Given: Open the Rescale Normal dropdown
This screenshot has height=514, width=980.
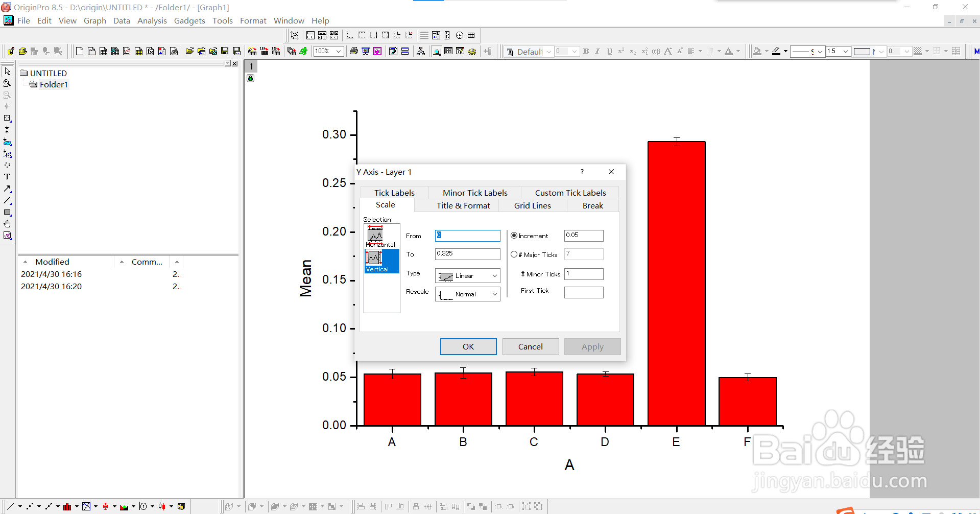Looking at the screenshot, I should (467, 294).
